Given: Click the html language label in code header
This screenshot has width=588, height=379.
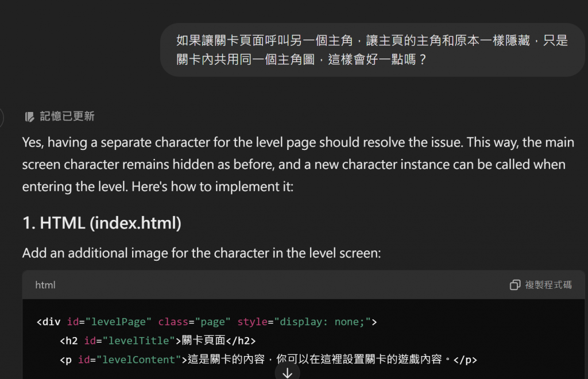Looking at the screenshot, I should [45, 285].
